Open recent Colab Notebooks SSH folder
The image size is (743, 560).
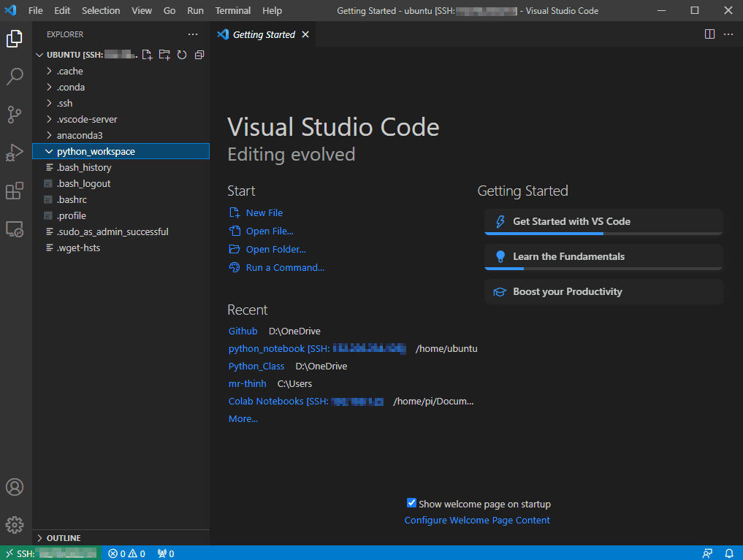coord(305,401)
